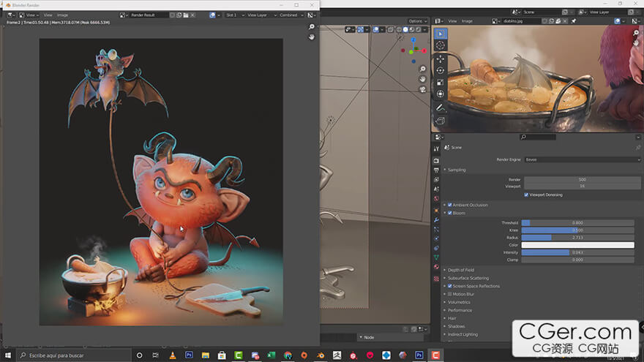Open Image menu in right image editor
This screenshot has width=644, height=362.
tap(467, 21)
